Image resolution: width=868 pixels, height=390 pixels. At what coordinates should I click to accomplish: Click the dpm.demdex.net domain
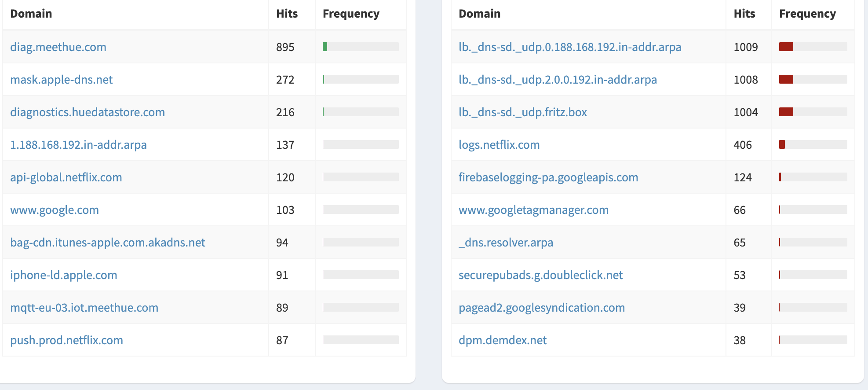(502, 340)
